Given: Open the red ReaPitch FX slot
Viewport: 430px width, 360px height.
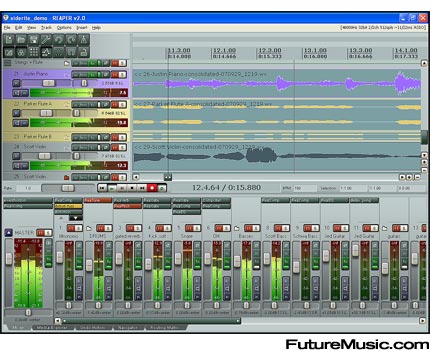Looking at the screenshot, I should pos(127,206).
